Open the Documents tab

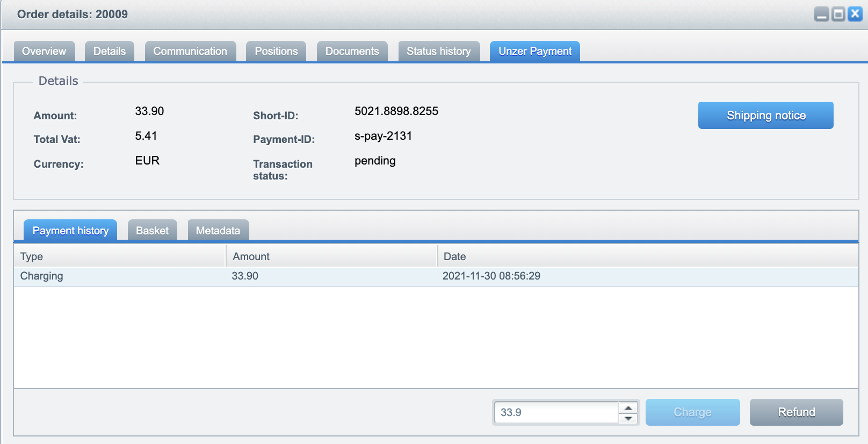coord(352,52)
